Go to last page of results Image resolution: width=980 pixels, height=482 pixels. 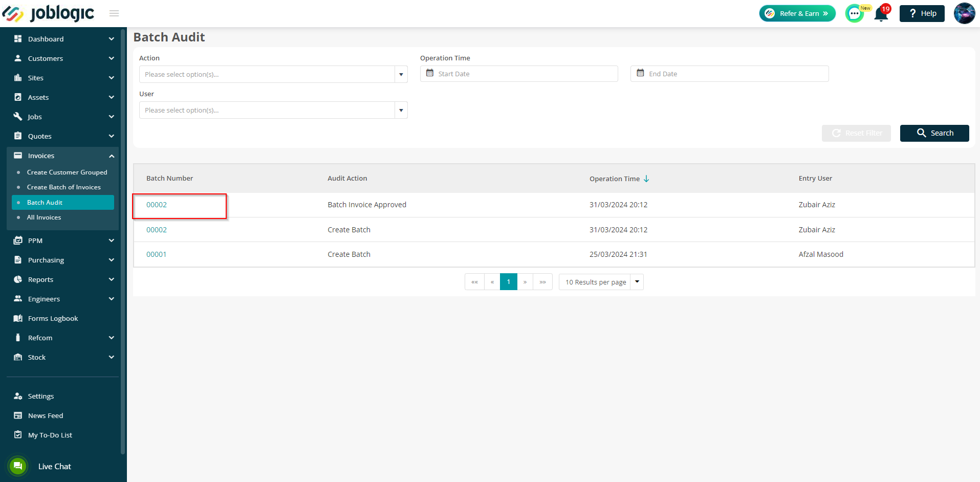(x=542, y=282)
